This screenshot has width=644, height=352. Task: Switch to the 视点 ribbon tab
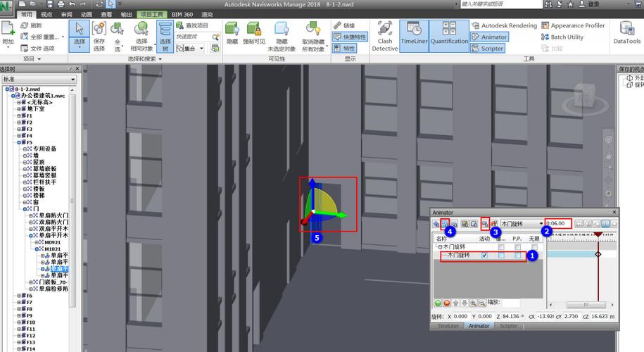point(46,14)
